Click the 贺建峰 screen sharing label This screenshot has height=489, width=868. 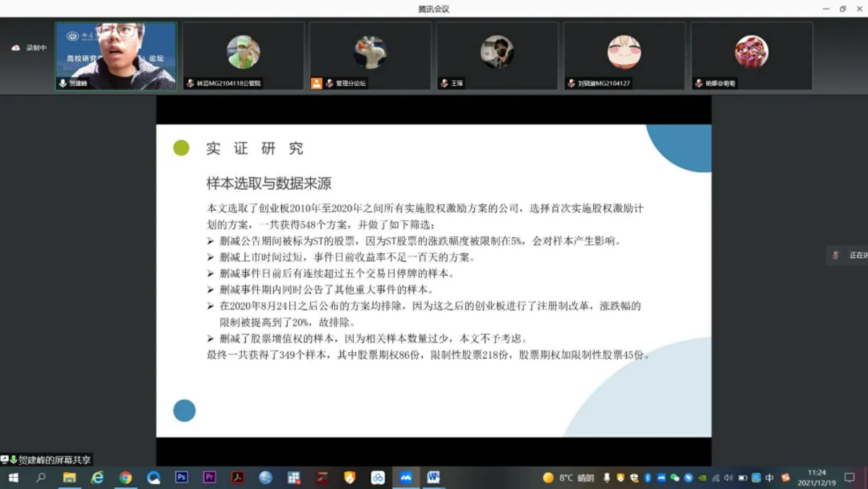(47, 460)
